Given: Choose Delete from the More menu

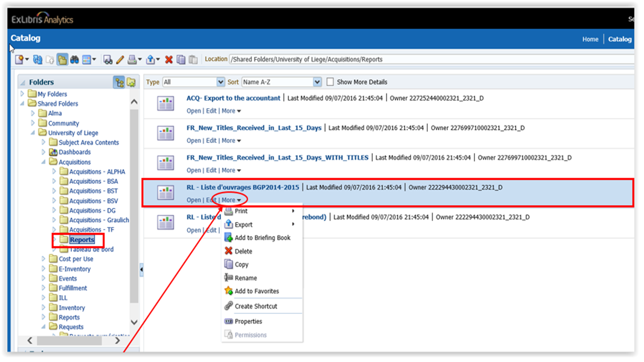Looking at the screenshot, I should pos(262,251).
